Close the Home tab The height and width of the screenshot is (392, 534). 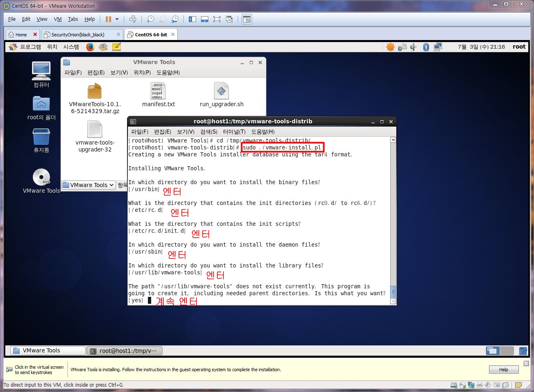click(x=35, y=34)
